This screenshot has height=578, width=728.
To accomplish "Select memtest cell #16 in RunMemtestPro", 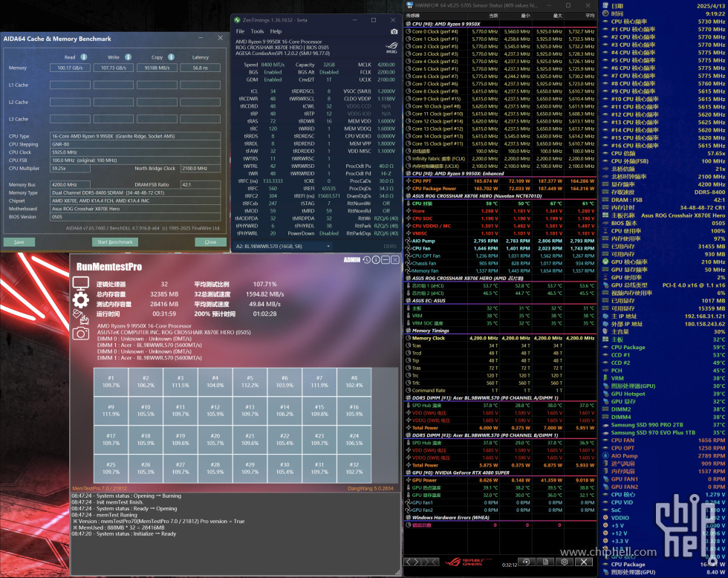I will coord(354,410).
